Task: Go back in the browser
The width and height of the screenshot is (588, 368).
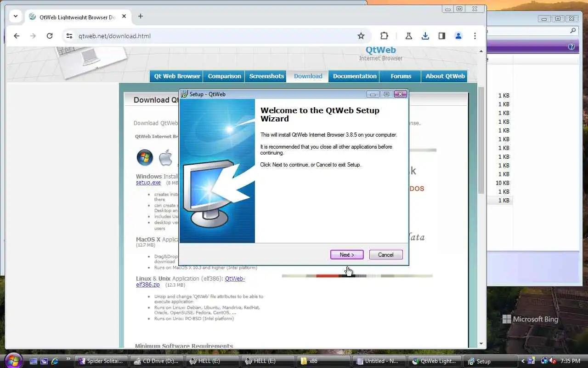Action: (x=17, y=36)
